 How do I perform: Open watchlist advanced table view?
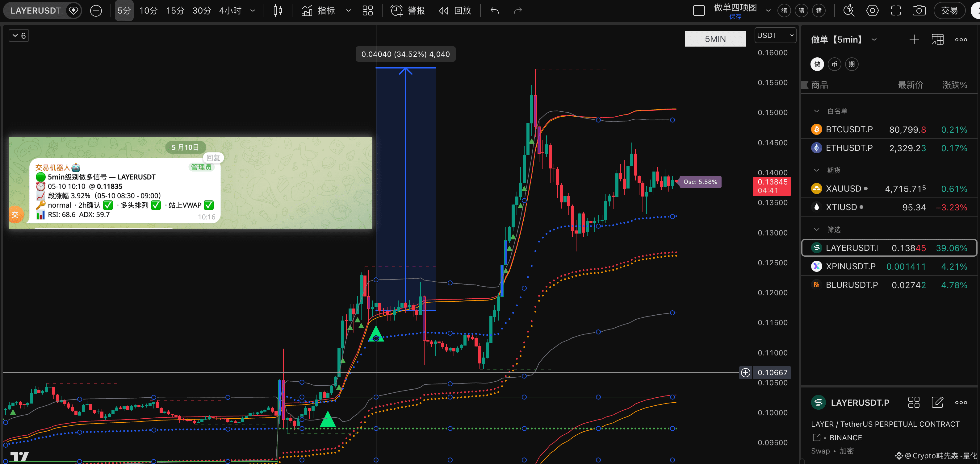click(x=937, y=39)
